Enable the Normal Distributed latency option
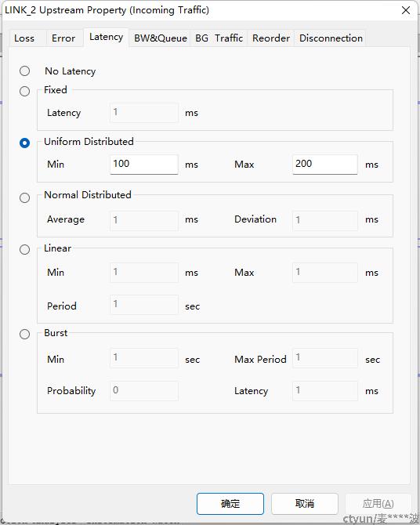The height and width of the screenshot is (525, 420). click(24, 198)
